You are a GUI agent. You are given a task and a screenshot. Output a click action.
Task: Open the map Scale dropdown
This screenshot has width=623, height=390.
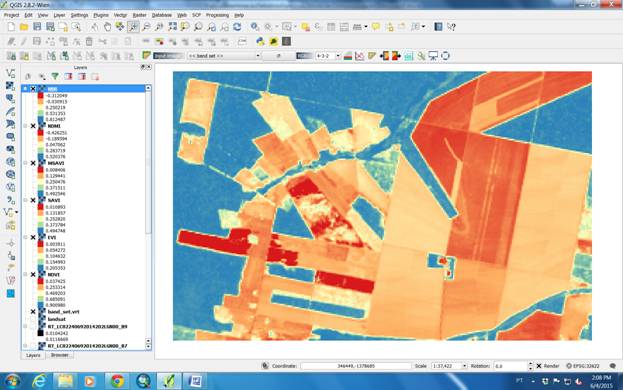[x=464, y=366]
